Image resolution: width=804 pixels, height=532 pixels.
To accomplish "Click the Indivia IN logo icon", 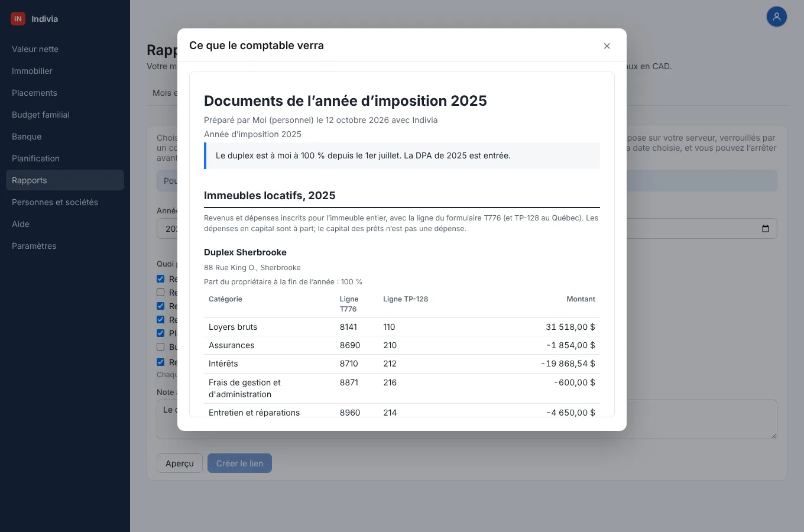I will coord(18,19).
